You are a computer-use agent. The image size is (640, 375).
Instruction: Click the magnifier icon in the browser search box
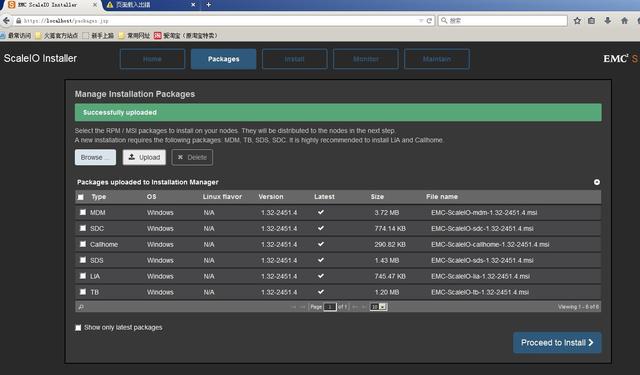pos(444,20)
